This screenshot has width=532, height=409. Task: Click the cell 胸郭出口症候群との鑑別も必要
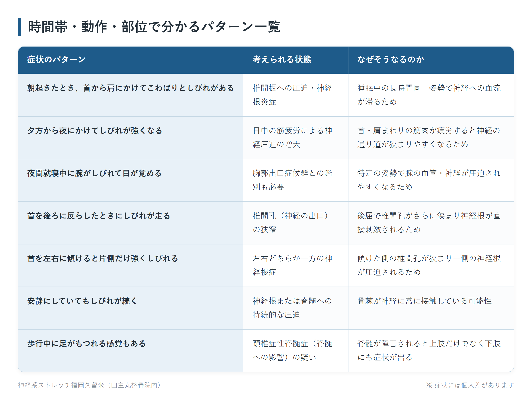[295, 180]
